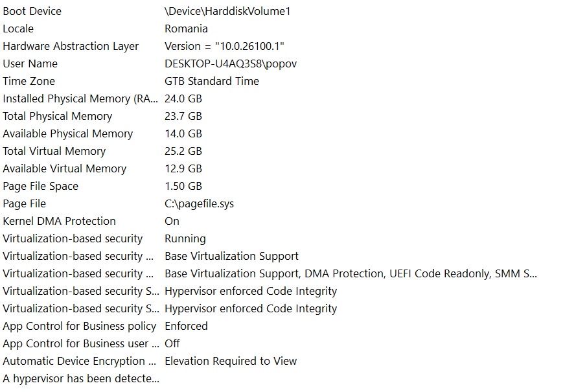This screenshot has height=392, width=576.
Task: Select the Hardware Abstraction Layer entry
Action: point(71,46)
